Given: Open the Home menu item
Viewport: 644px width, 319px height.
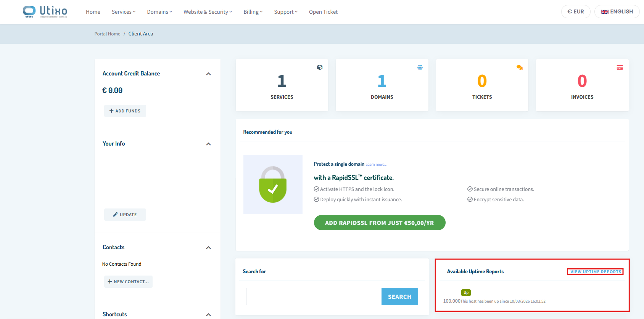Looking at the screenshot, I should tap(93, 12).
